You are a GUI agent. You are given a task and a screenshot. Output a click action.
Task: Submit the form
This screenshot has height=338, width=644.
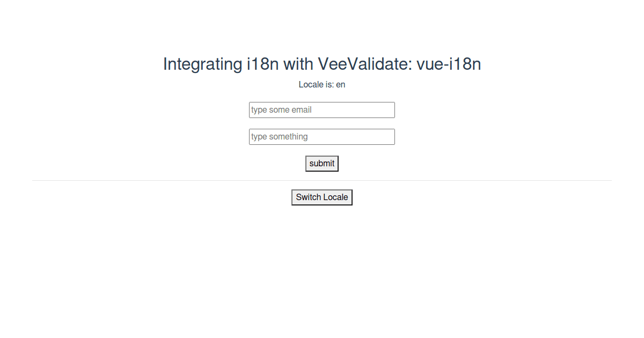(x=321, y=163)
